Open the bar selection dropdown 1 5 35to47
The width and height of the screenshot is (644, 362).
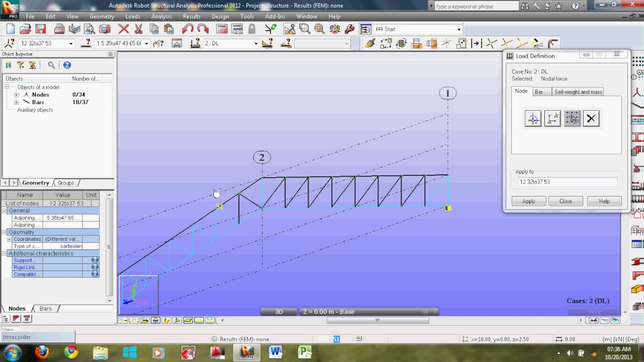(146, 44)
